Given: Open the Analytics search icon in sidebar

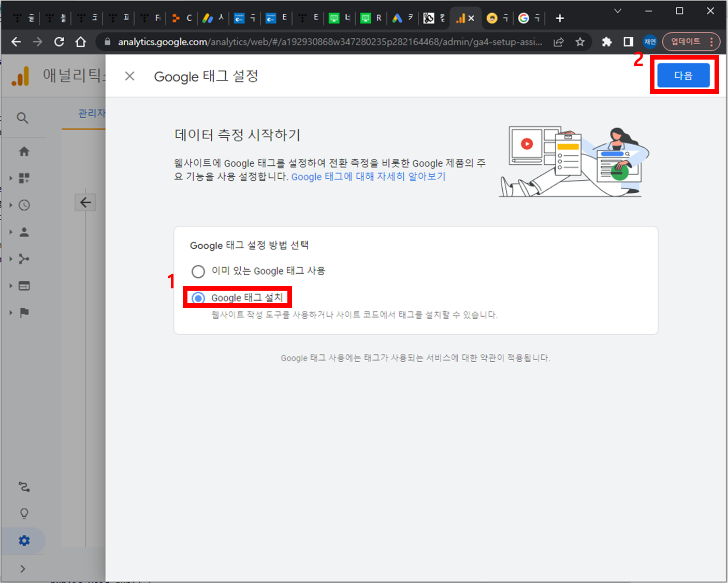Looking at the screenshot, I should [22, 118].
